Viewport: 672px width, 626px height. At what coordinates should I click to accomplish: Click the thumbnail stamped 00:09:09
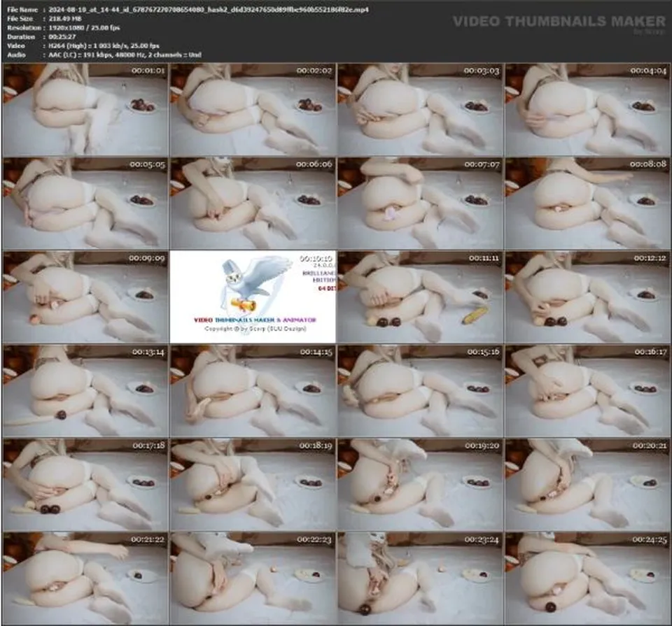pyautogui.click(x=85, y=297)
